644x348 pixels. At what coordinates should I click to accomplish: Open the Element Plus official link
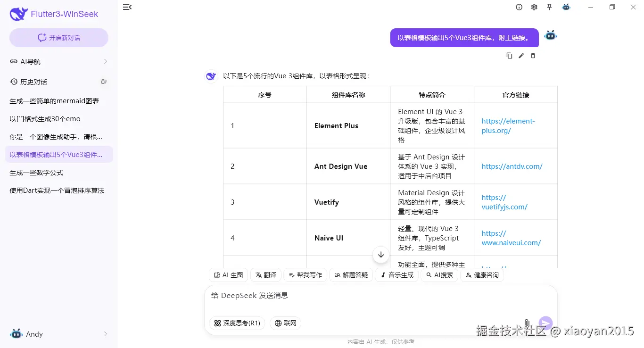(508, 125)
